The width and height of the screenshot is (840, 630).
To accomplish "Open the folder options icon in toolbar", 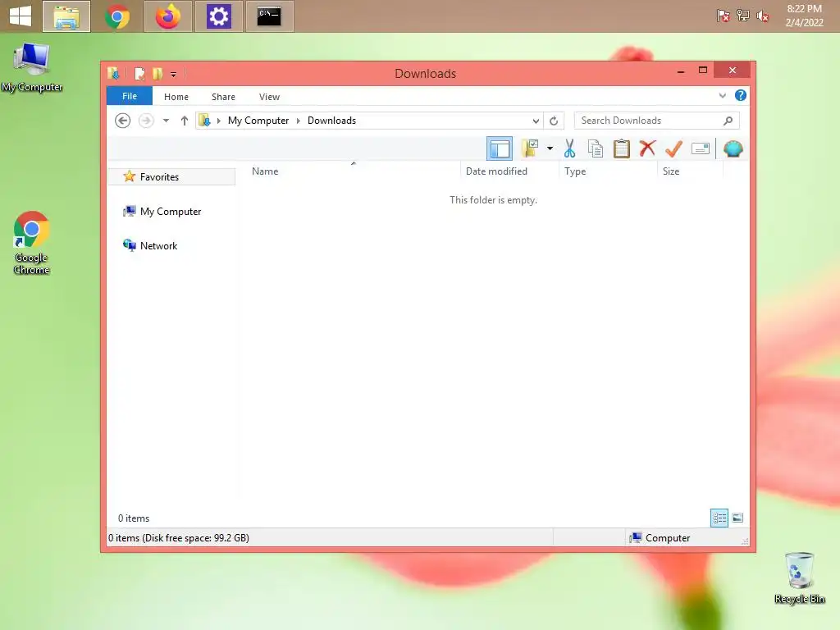I will (x=529, y=148).
